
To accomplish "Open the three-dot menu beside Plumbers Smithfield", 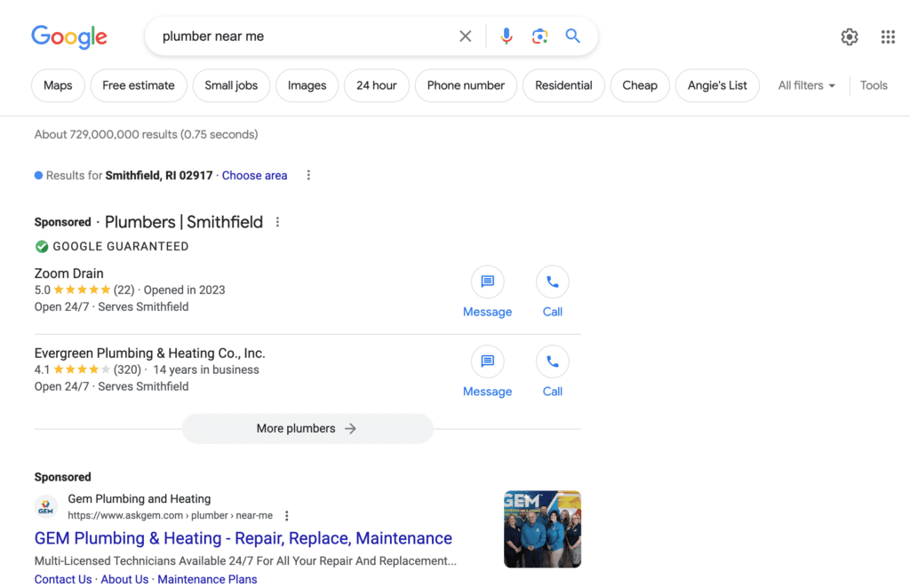I will [x=277, y=221].
